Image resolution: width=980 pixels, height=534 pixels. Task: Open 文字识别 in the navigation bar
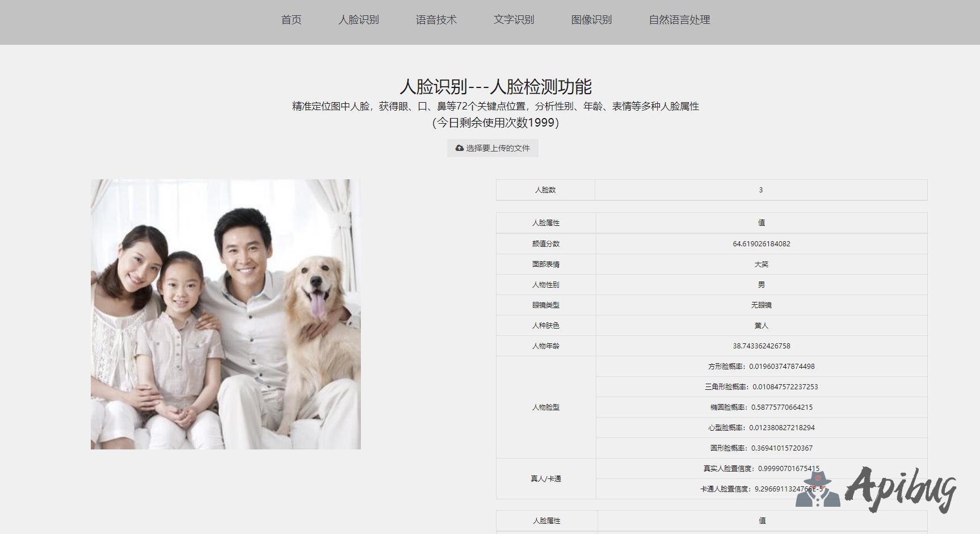click(514, 20)
